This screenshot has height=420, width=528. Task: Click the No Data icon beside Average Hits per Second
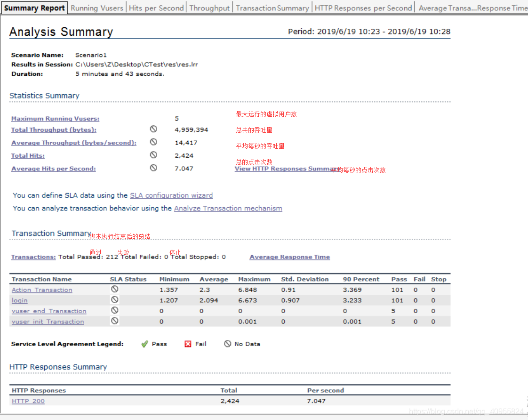pos(153,168)
